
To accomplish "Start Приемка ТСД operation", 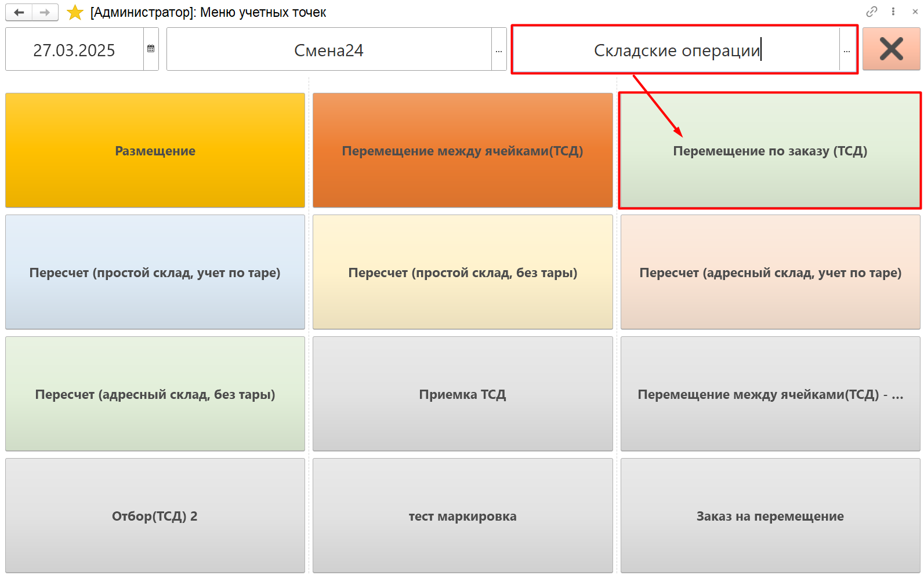I will tap(462, 394).
